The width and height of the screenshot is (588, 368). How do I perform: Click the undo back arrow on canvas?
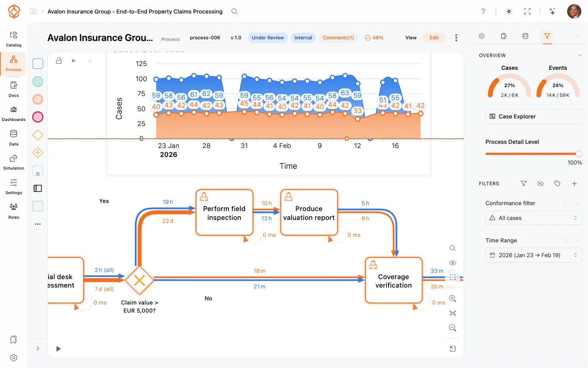pyautogui.click(x=74, y=61)
